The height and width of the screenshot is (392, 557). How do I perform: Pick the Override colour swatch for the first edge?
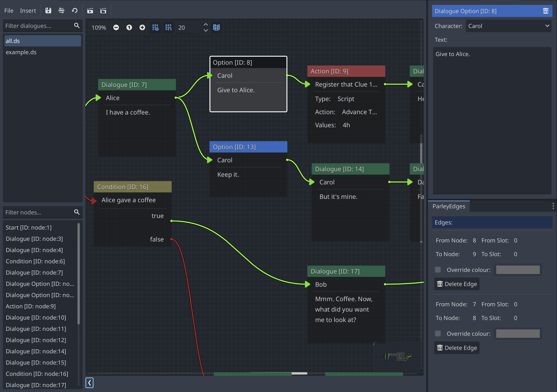518,270
